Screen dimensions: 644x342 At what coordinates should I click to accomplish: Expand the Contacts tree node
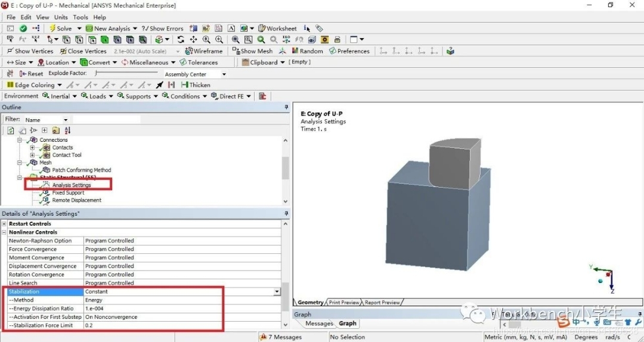click(x=33, y=148)
